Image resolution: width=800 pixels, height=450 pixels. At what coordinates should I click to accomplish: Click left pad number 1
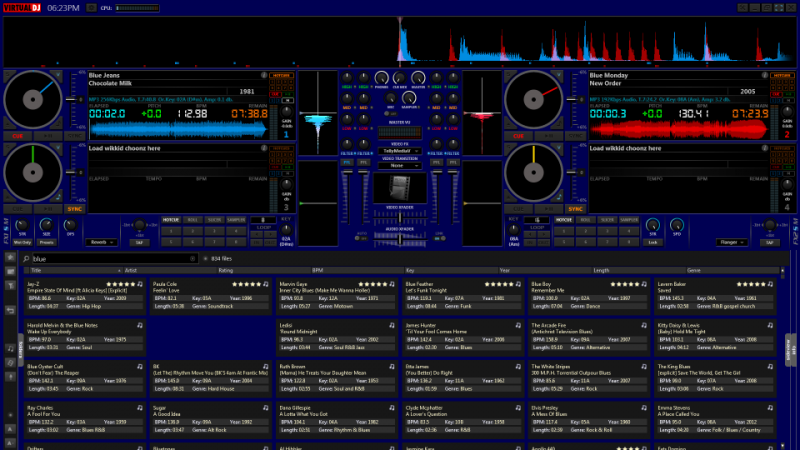pyautogui.click(x=171, y=231)
